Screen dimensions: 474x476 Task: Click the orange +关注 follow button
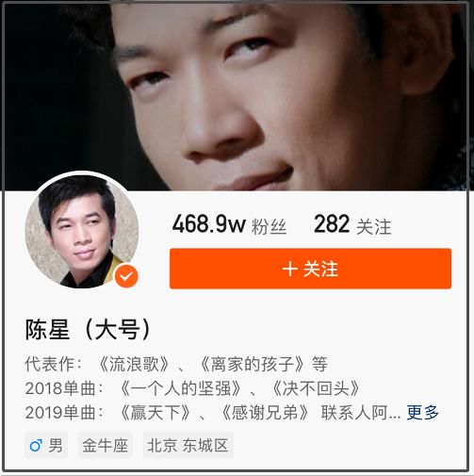pyautogui.click(x=310, y=269)
